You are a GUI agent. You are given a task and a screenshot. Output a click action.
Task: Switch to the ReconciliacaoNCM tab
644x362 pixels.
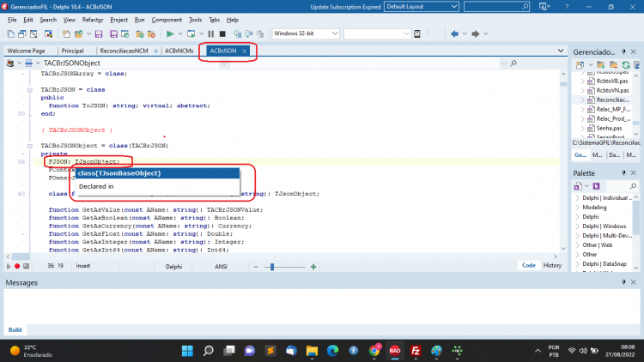click(x=124, y=51)
